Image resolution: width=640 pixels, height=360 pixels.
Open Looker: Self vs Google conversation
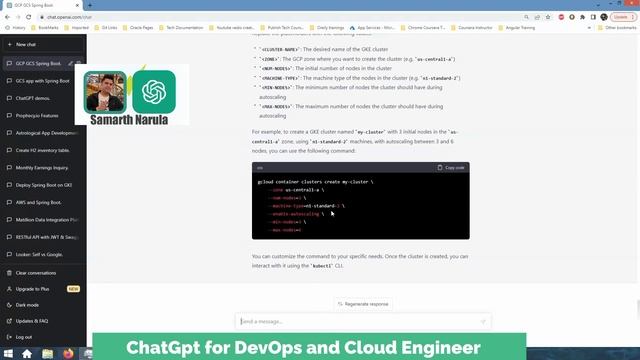coord(43,254)
